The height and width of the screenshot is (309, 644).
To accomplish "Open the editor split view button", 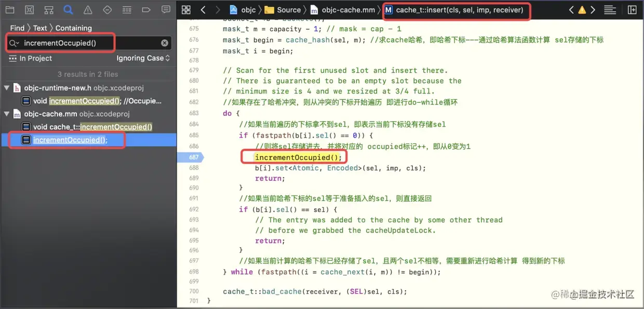I will (632, 9).
